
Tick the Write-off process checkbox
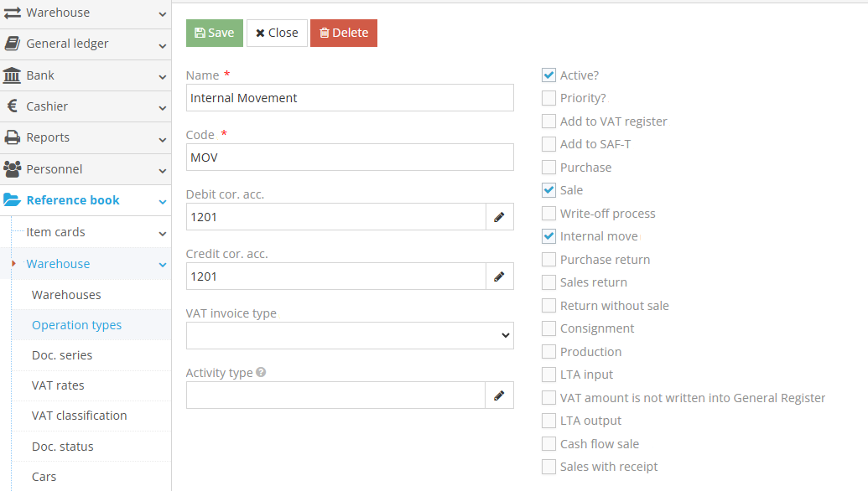click(x=548, y=214)
